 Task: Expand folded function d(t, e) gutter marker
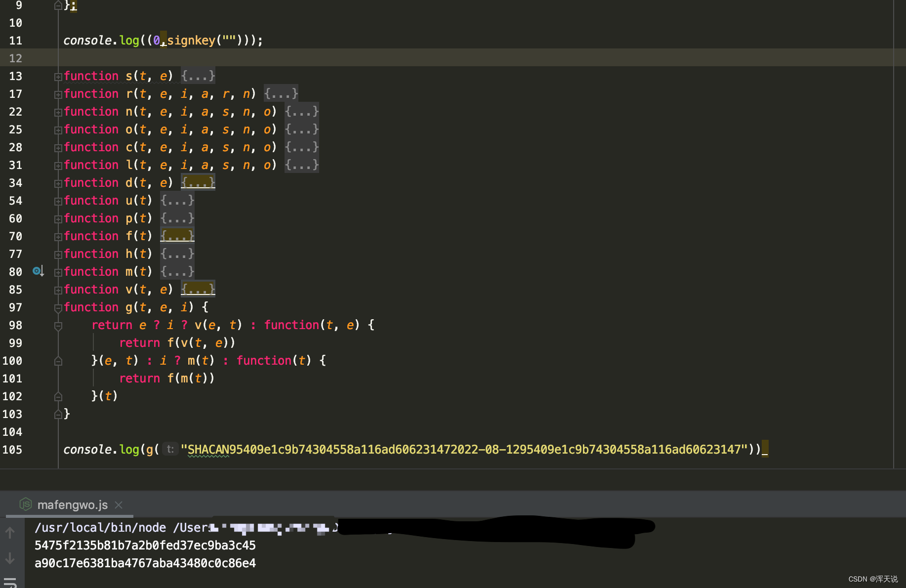(58, 183)
